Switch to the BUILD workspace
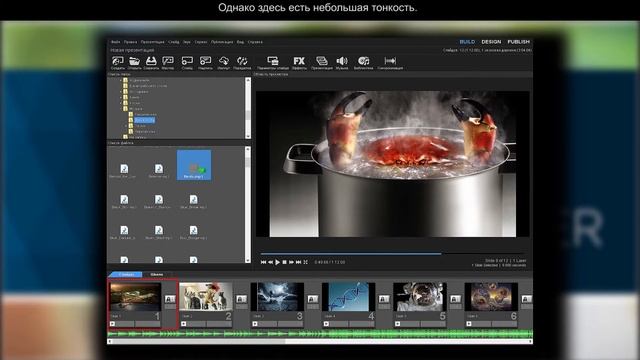 (467, 42)
